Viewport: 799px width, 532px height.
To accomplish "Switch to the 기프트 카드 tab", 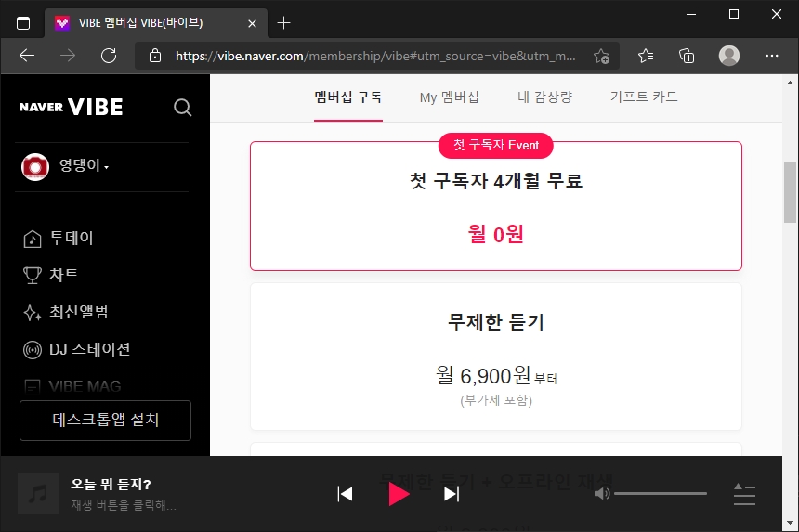I will pos(644,97).
